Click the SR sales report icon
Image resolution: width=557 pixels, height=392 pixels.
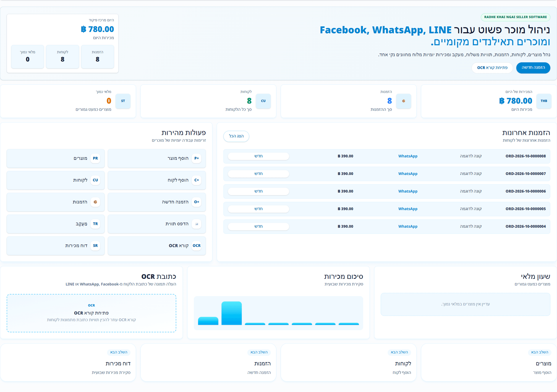[x=95, y=246]
